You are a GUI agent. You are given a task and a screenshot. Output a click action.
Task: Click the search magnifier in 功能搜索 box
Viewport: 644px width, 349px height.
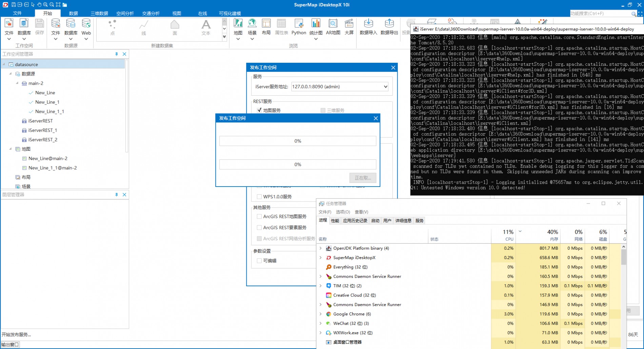633,14
